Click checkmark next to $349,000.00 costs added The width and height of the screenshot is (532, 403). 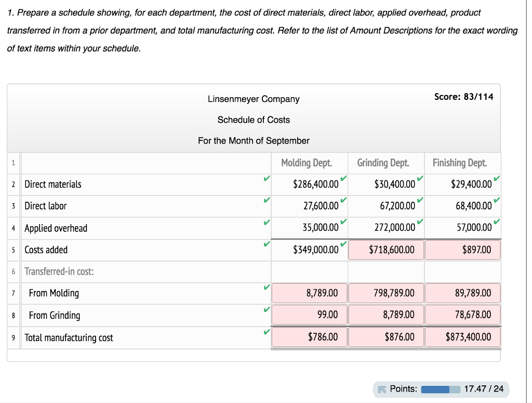(x=344, y=244)
